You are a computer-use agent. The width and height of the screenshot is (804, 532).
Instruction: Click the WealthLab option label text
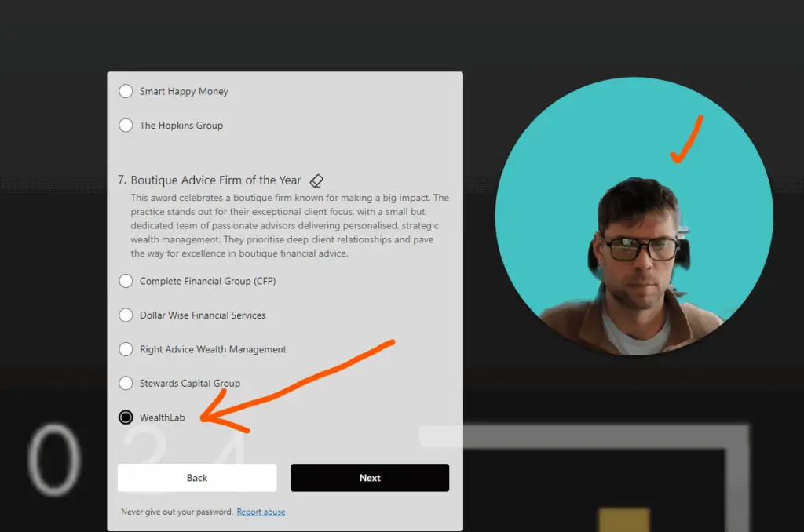pos(162,417)
